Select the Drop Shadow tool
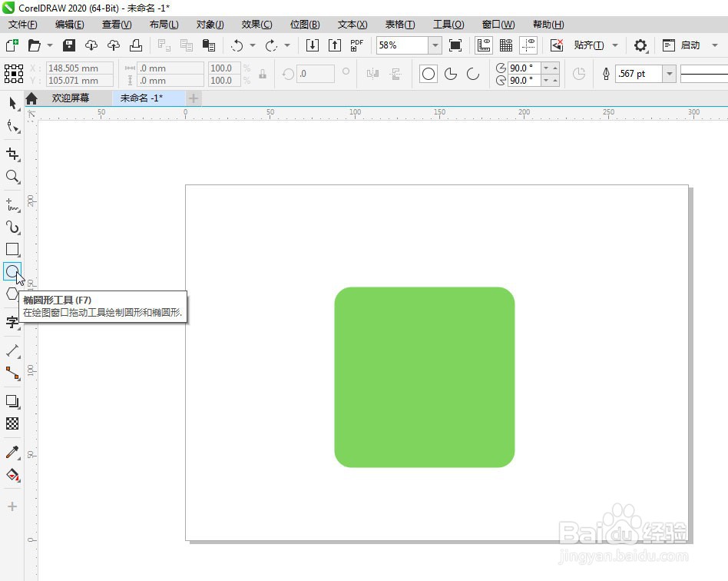Viewport: 728px width, 581px height. point(13,401)
